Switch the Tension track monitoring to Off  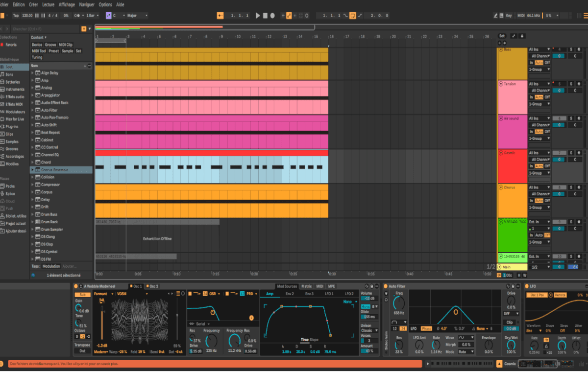(548, 96)
